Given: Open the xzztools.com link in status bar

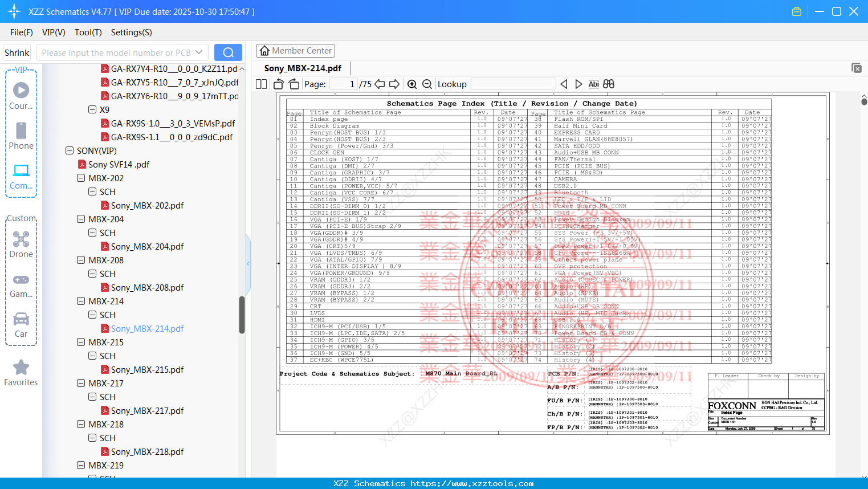Looking at the screenshot, I should [x=472, y=483].
